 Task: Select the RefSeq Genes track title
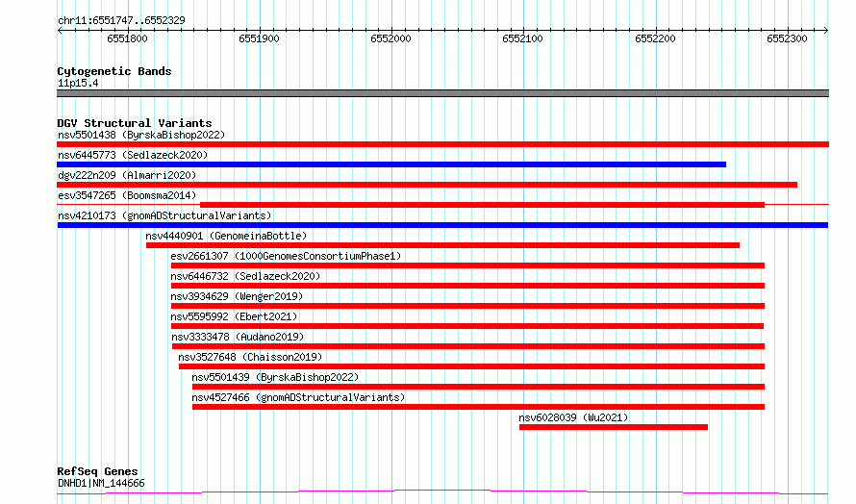click(97, 471)
